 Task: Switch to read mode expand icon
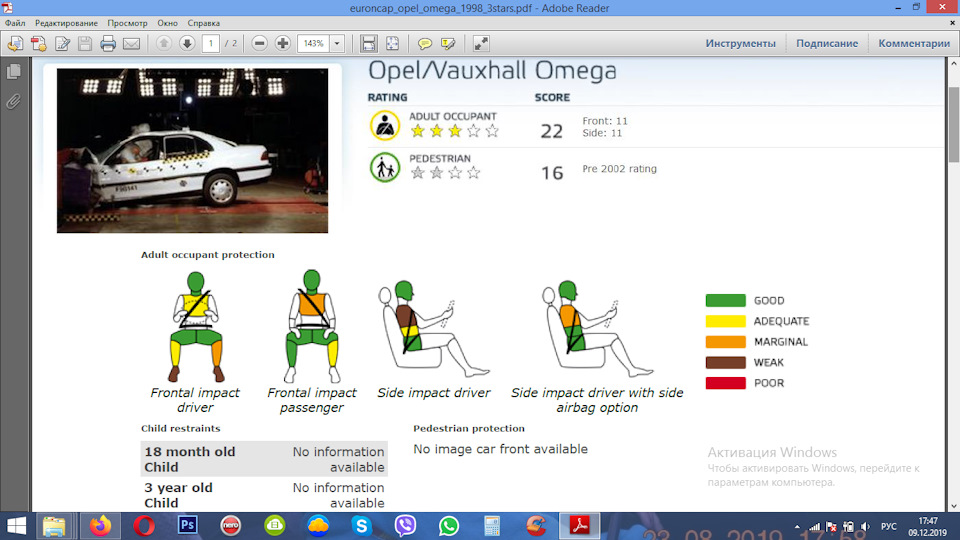tap(481, 43)
